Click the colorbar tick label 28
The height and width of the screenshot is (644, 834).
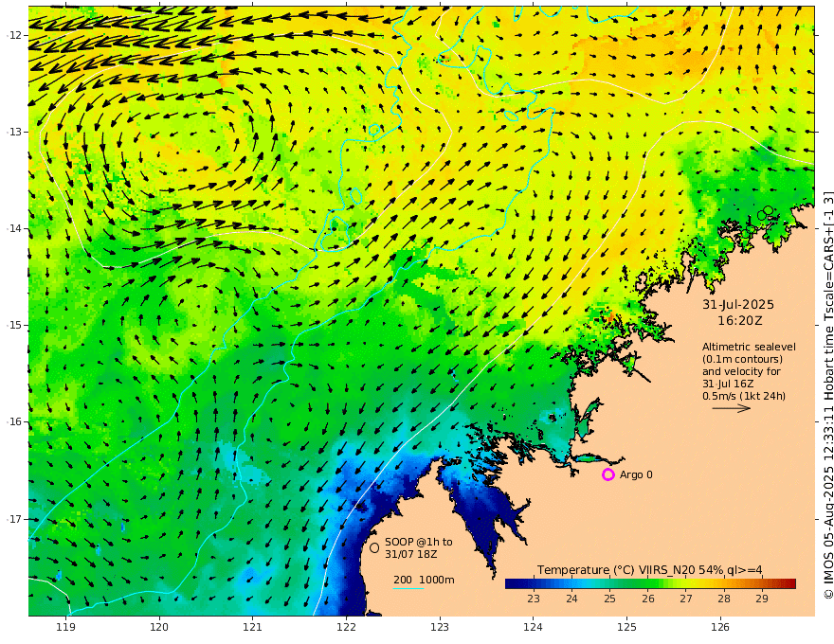[x=724, y=599]
